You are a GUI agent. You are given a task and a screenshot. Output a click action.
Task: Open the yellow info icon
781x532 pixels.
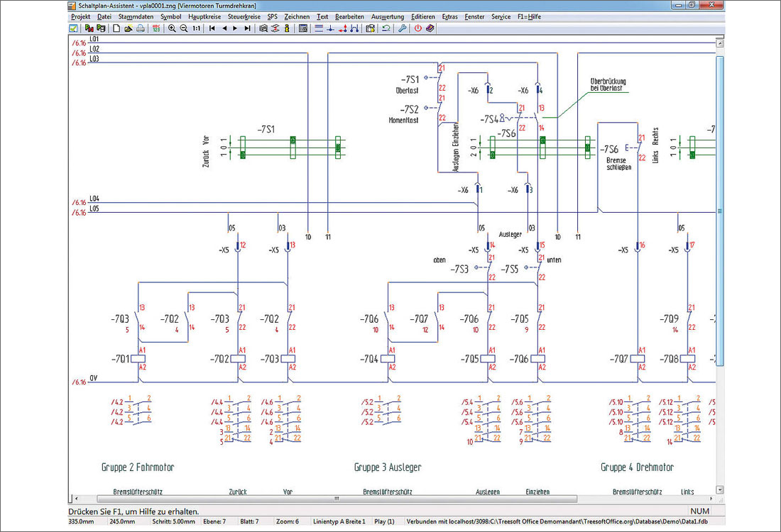(287, 29)
